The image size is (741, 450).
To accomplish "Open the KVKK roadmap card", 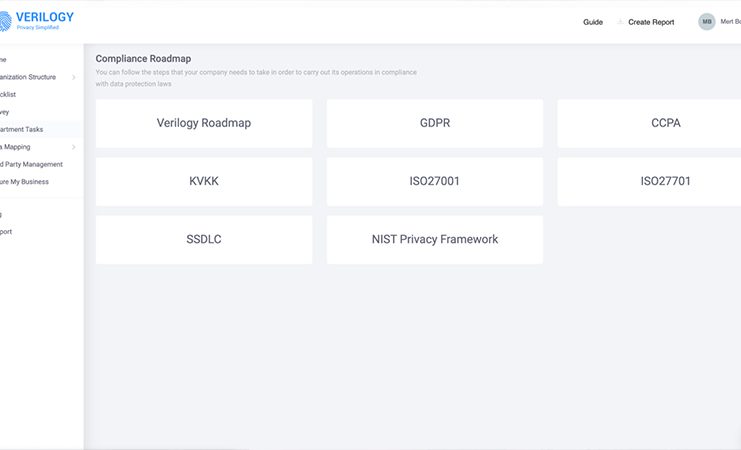I will point(204,182).
